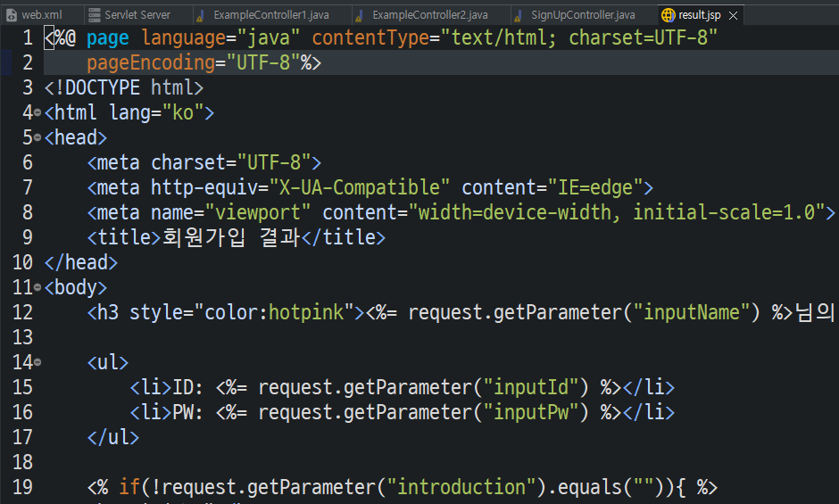Collapse the head tag fold on line 5
The height and width of the screenshot is (504, 839).
pyautogui.click(x=37, y=138)
